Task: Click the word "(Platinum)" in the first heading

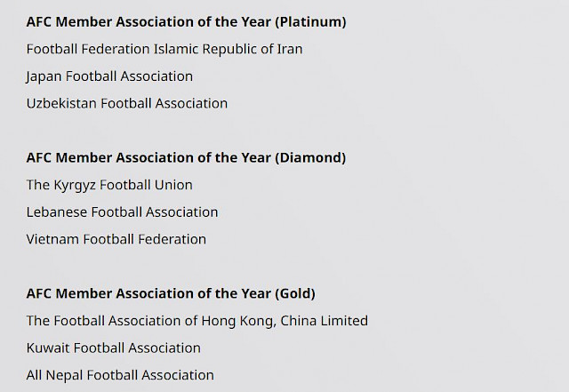Action: pyautogui.click(x=310, y=22)
